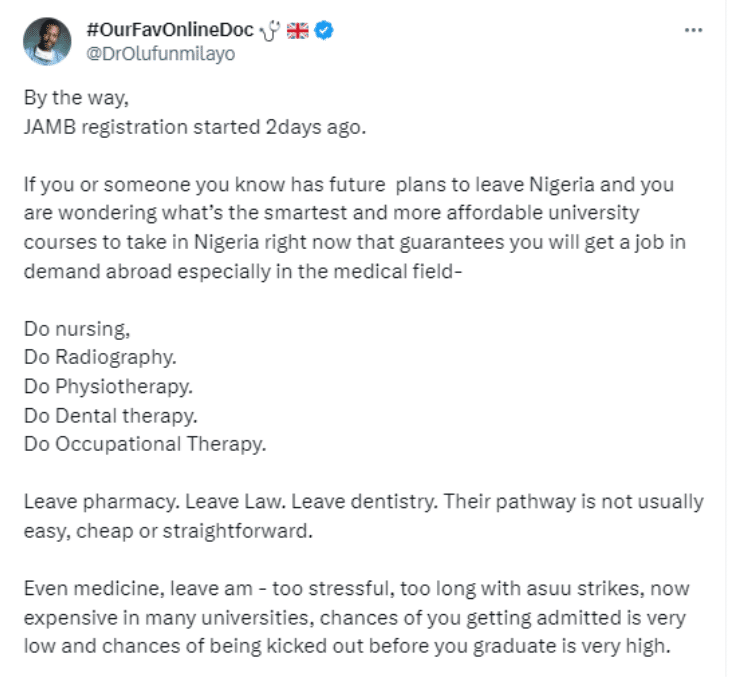Open the three-dot more options menu
The height and width of the screenshot is (677, 733).
693,31
